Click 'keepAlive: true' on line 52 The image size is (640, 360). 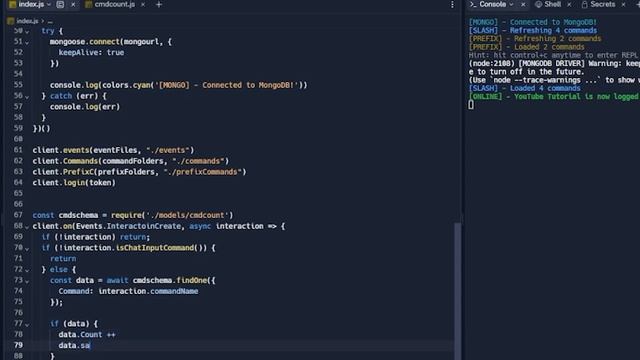pyautogui.click(x=91, y=53)
